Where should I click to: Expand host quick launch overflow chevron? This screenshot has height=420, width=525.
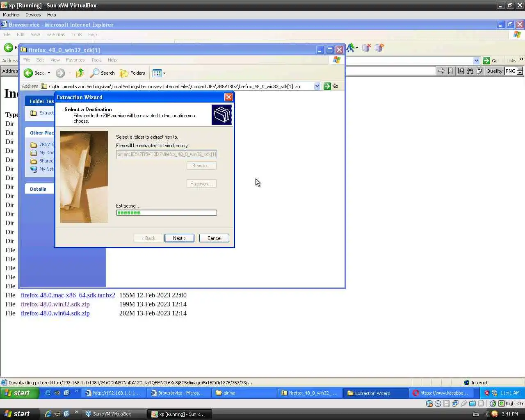coord(76,412)
